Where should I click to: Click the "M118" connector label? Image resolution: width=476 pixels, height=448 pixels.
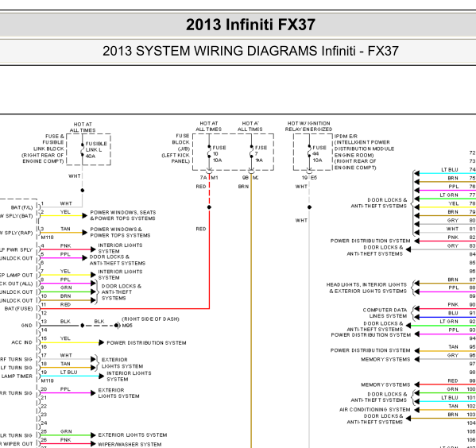pyautogui.click(x=47, y=238)
